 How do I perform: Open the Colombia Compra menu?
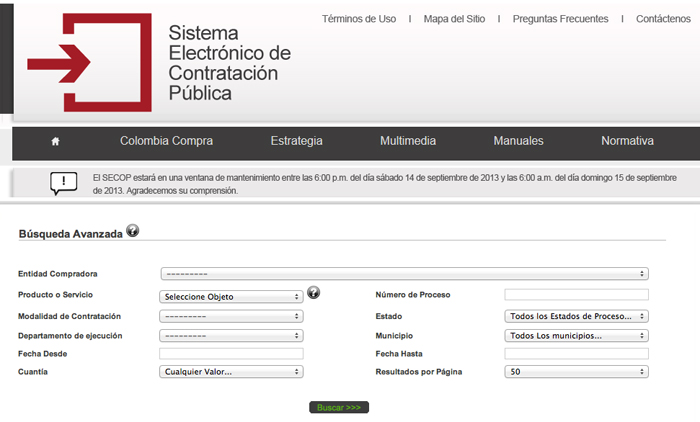click(166, 141)
